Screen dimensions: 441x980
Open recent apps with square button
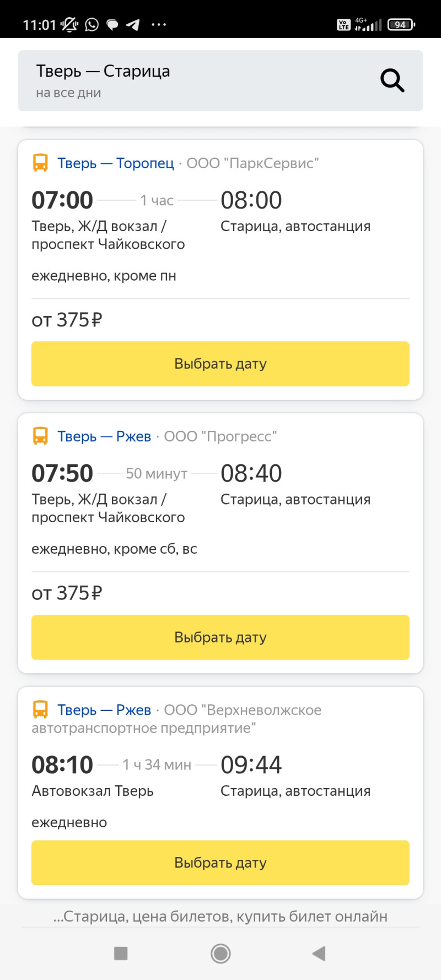click(121, 953)
